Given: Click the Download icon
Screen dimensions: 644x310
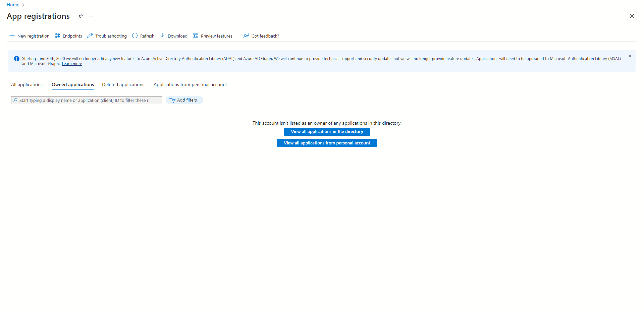Looking at the screenshot, I should point(162,36).
